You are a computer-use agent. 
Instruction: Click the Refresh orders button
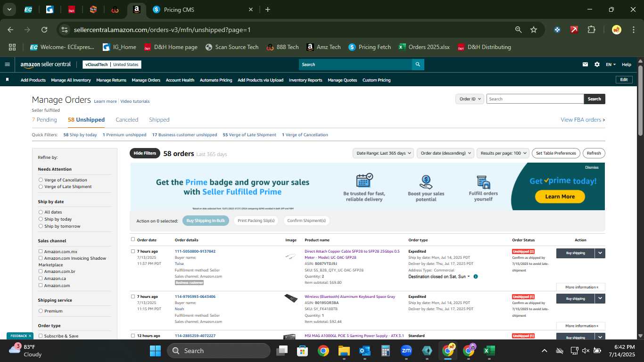click(x=594, y=153)
